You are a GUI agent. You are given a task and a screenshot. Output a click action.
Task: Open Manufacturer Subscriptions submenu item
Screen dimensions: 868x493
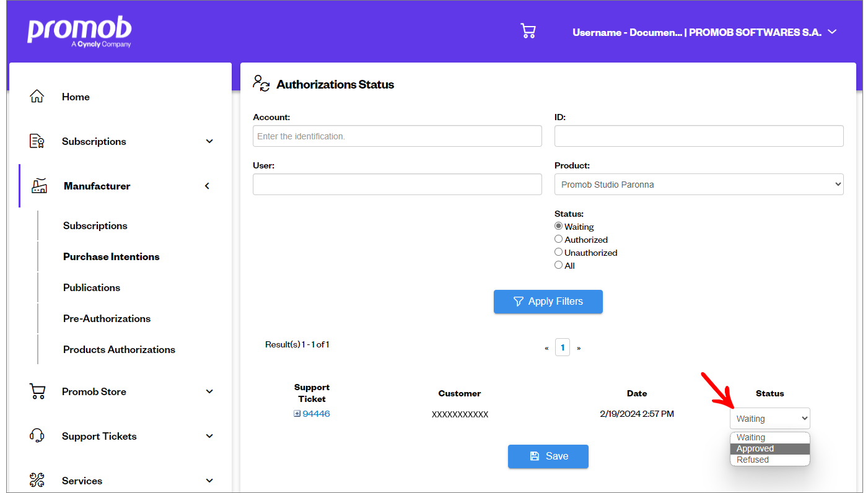click(95, 225)
